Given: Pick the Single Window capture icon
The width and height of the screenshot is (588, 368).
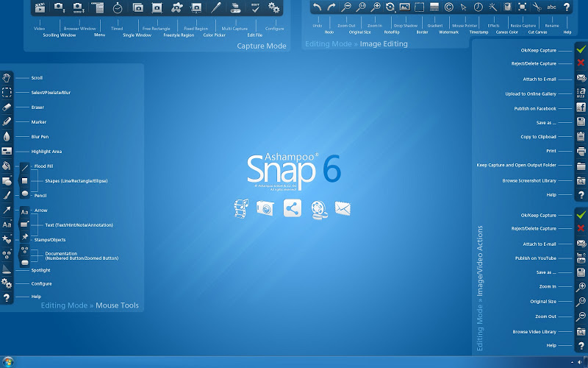Looking at the screenshot, I should point(137,7).
